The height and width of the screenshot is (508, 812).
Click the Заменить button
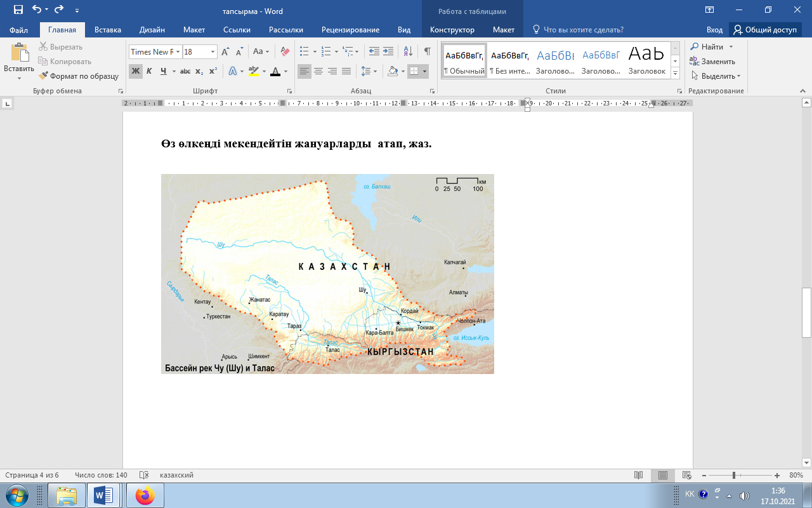tap(712, 62)
